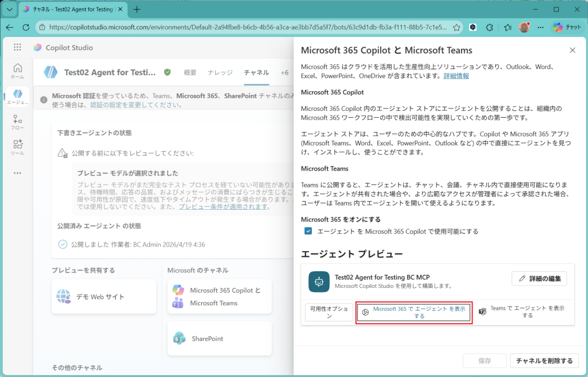Open the Copilot Studio app launcher grid
588x377 pixels.
point(17,48)
